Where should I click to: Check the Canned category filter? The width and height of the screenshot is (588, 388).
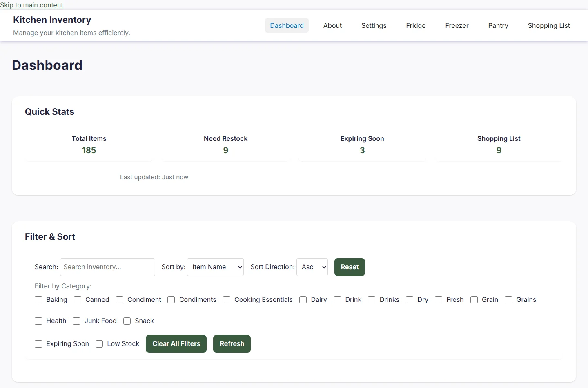click(78, 300)
